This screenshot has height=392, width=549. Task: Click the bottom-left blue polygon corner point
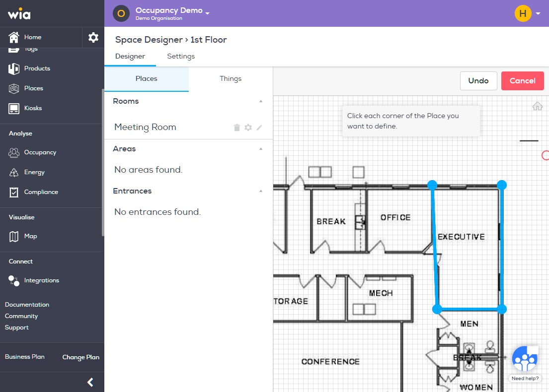437,309
